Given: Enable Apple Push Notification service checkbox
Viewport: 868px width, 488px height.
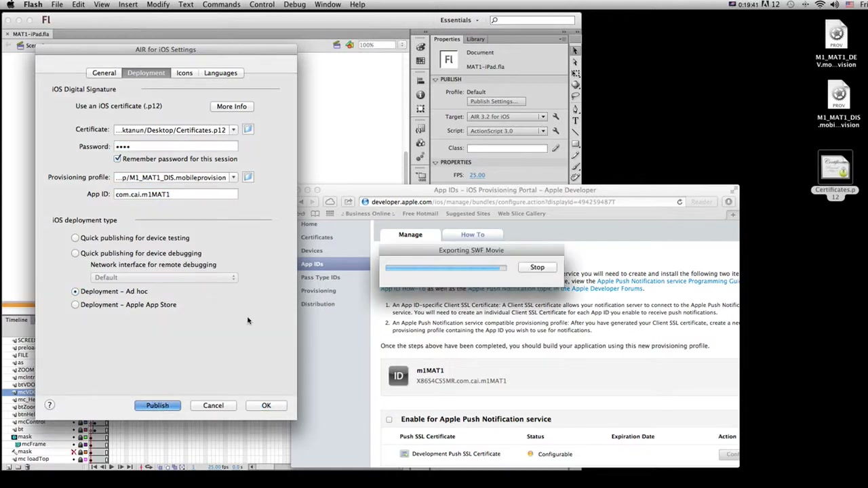Looking at the screenshot, I should pos(389,420).
